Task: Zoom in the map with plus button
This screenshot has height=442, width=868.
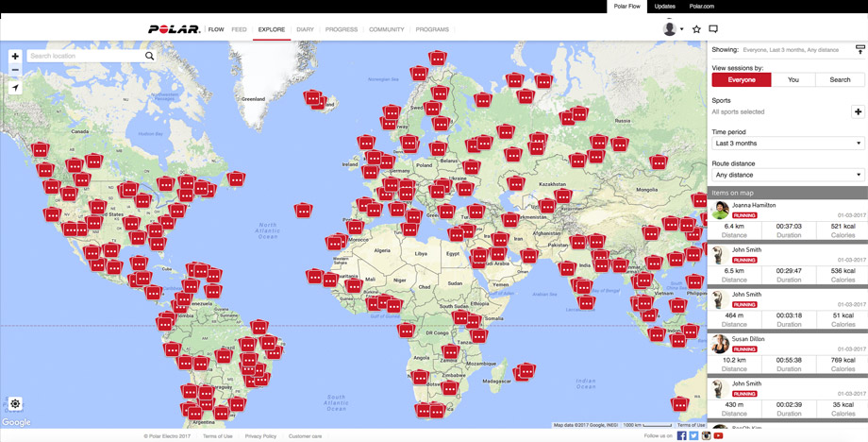Action: coord(15,57)
